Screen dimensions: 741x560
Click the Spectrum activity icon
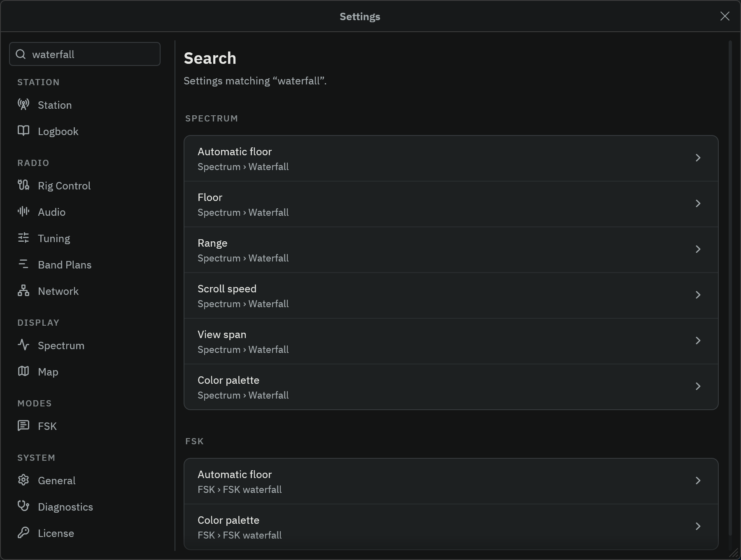click(x=23, y=345)
